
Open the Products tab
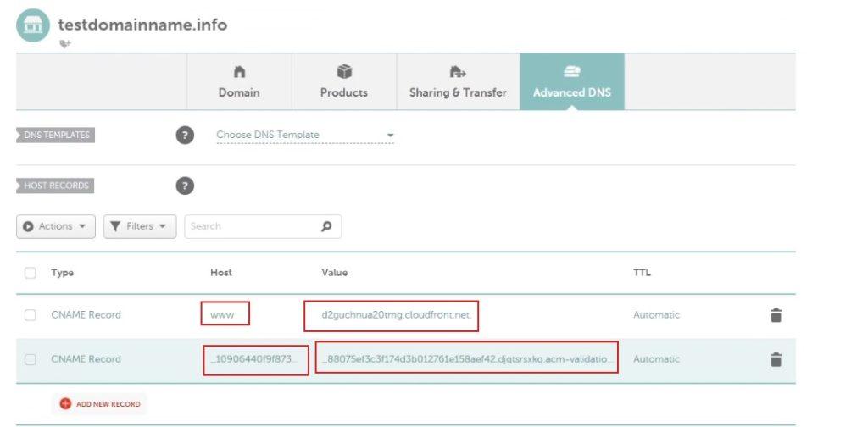(x=344, y=82)
